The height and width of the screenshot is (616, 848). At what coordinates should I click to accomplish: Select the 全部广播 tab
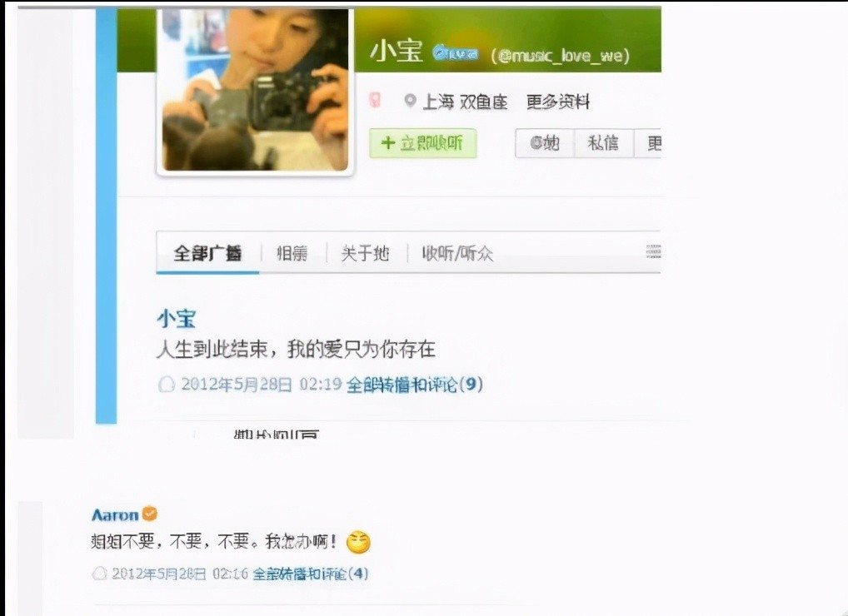207,253
